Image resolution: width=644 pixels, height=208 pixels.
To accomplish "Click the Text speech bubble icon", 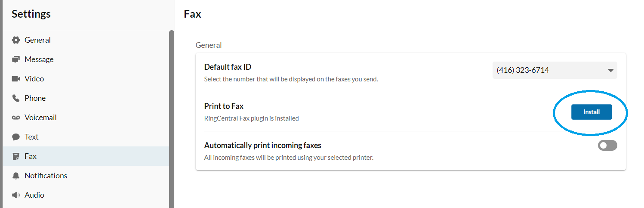I will (16, 137).
